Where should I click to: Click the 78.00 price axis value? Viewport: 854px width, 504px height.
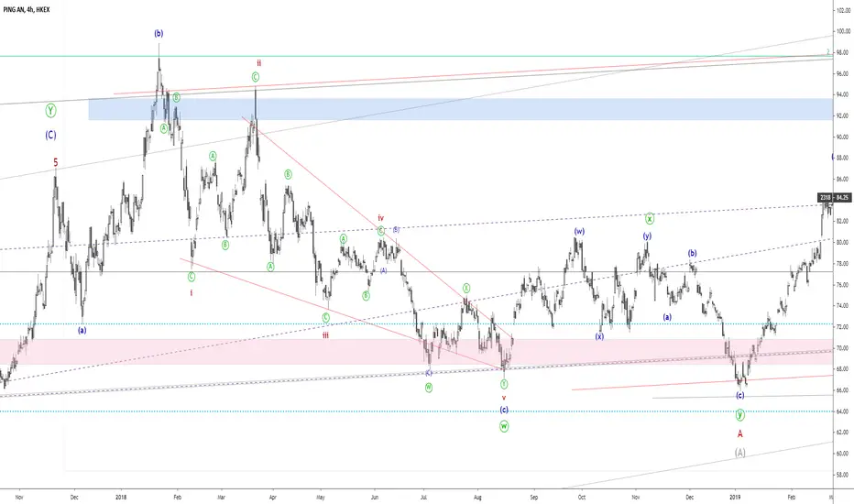(x=843, y=264)
